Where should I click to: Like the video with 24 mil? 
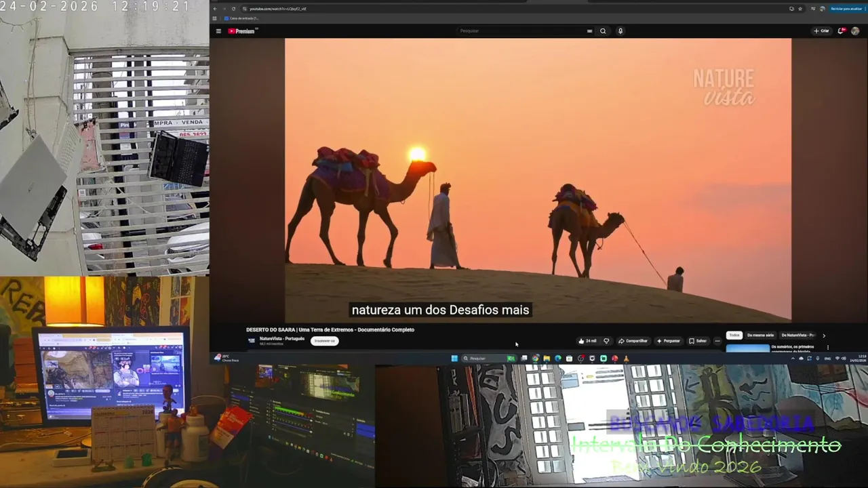(587, 341)
